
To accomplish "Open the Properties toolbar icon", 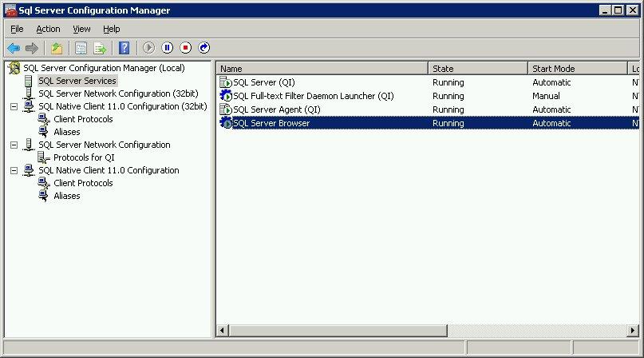I will (x=81, y=49).
